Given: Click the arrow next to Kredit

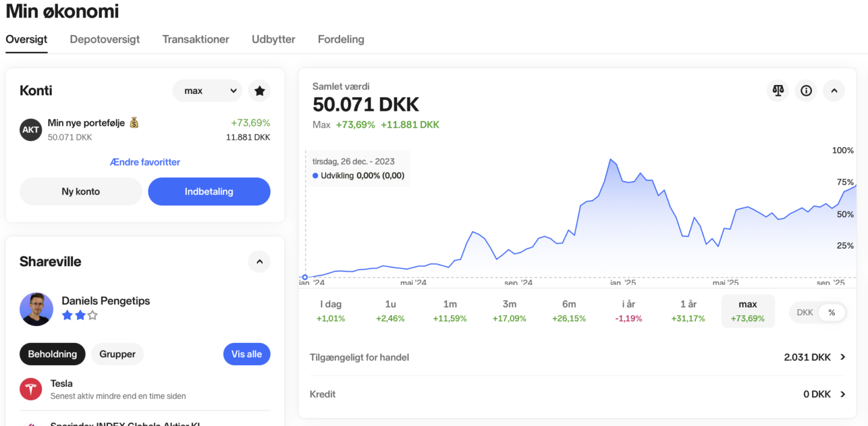Looking at the screenshot, I should click(x=843, y=394).
